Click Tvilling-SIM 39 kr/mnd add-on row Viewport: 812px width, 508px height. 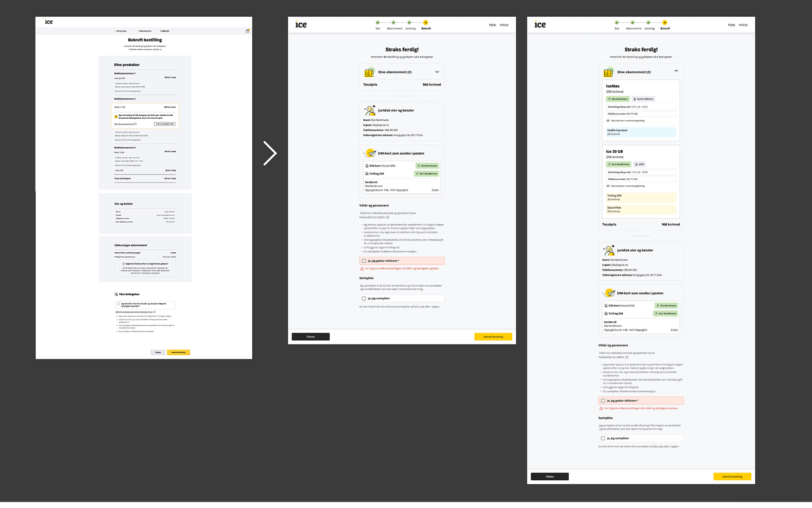click(x=641, y=197)
